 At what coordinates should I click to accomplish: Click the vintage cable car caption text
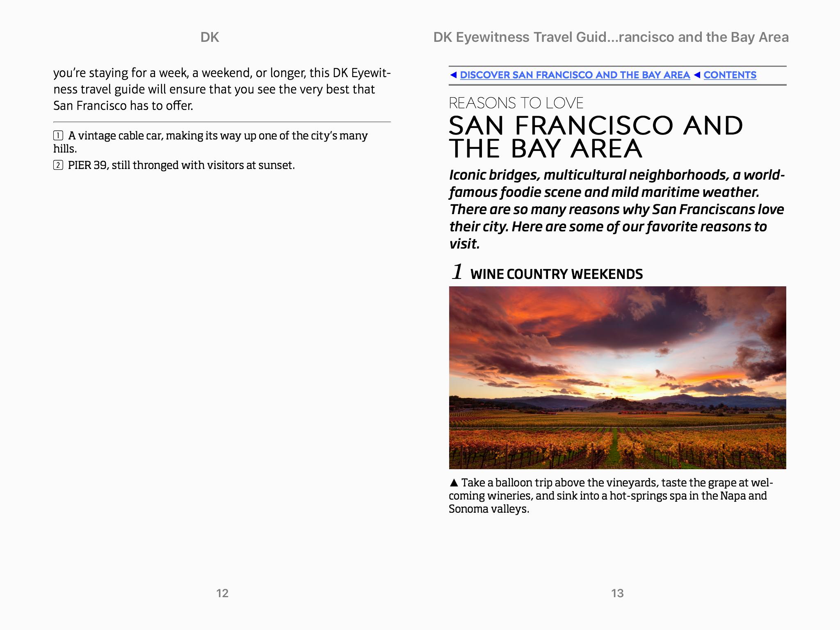coord(217,136)
